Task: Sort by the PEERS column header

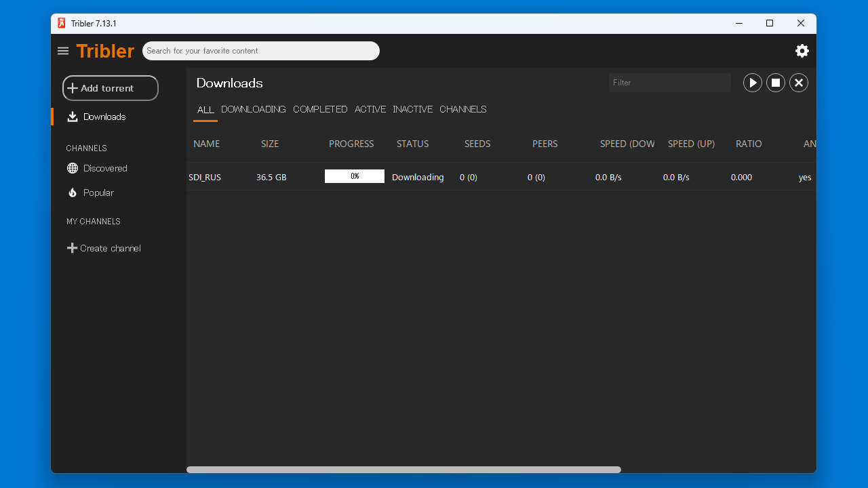Action: click(545, 144)
